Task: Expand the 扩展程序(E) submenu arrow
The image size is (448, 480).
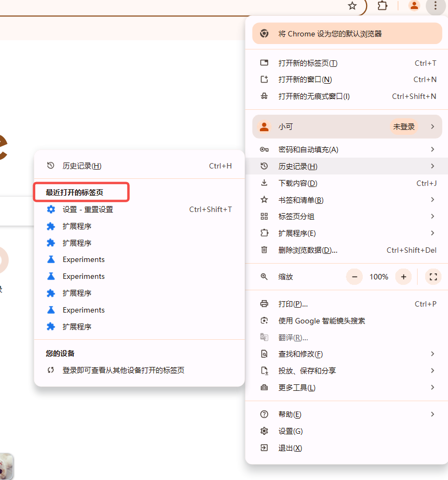Action: click(x=432, y=233)
